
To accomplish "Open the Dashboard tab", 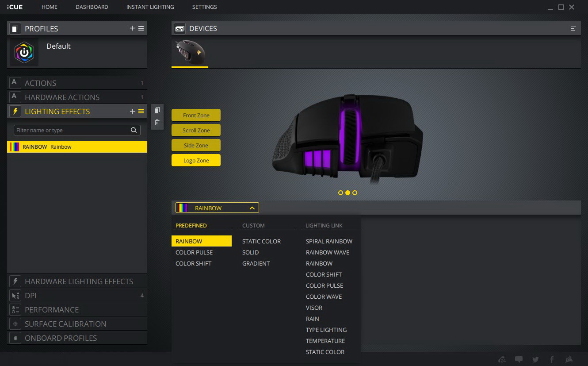I will tap(92, 7).
